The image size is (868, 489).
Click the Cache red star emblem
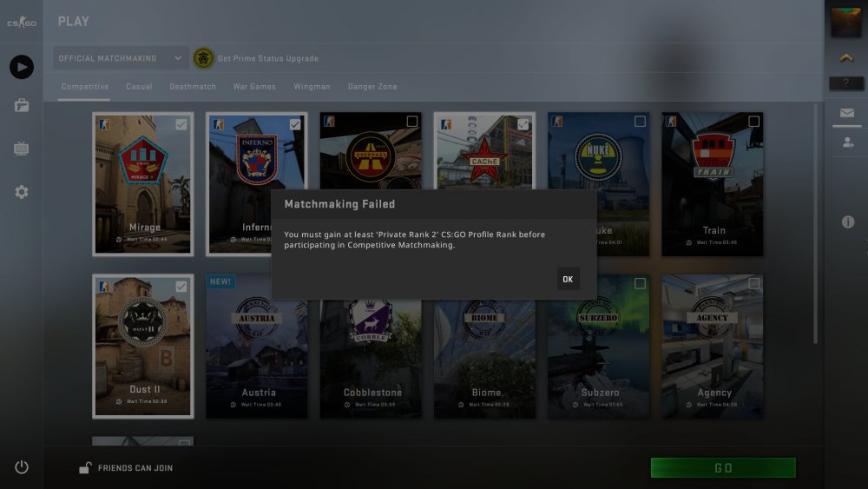484,162
